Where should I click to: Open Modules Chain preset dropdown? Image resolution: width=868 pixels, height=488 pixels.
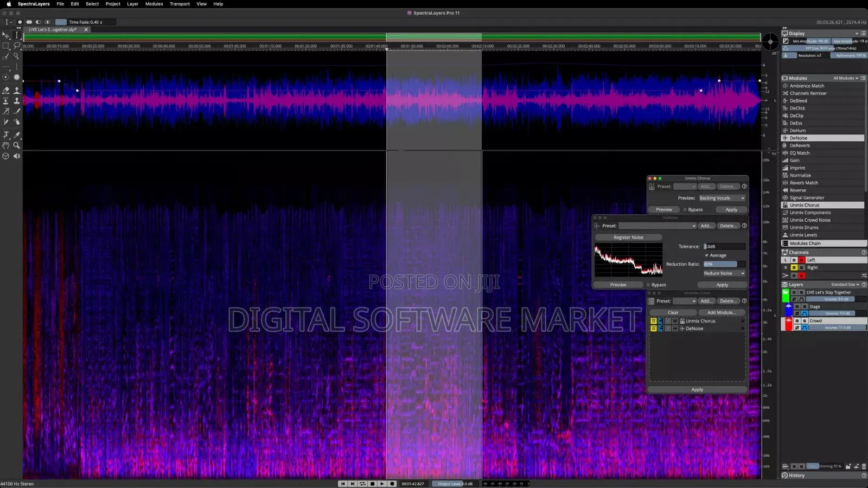684,301
